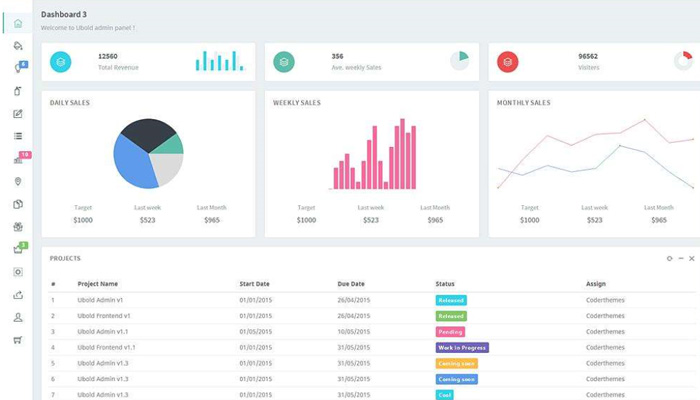Open the Home dashboard sidebar icon

coord(18,23)
